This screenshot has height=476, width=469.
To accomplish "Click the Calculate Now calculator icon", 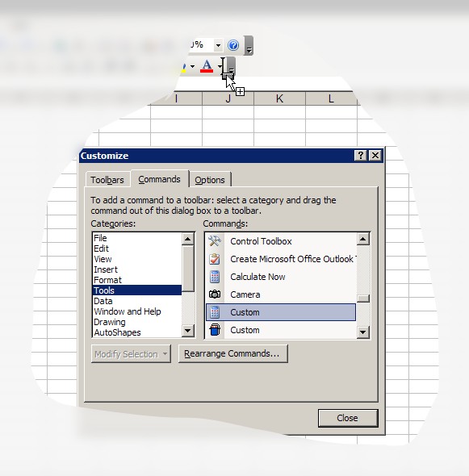I will [215, 277].
